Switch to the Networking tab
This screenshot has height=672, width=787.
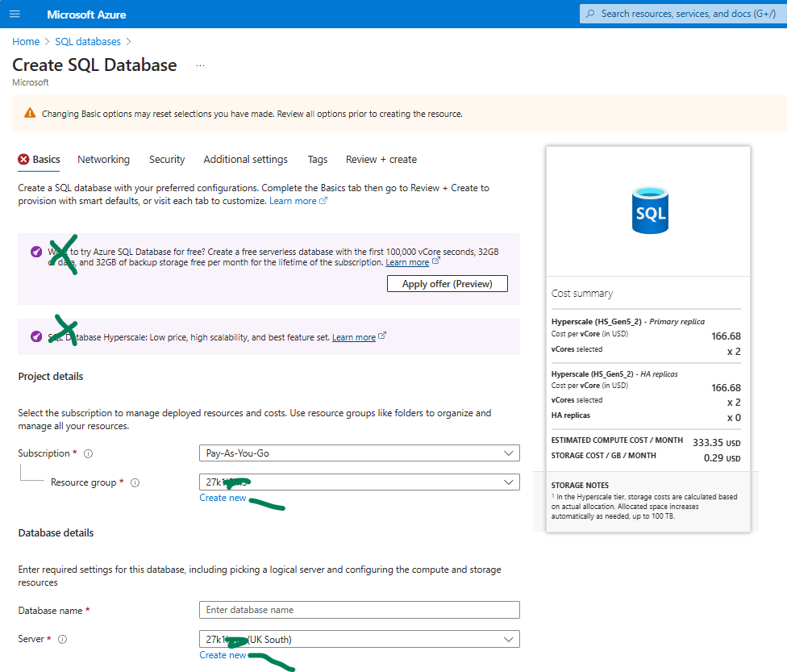[x=103, y=160]
